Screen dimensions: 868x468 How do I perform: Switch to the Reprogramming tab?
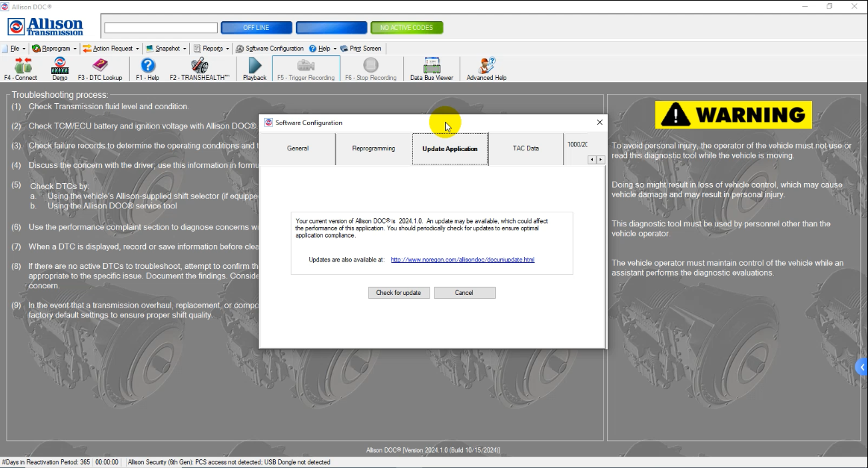pyautogui.click(x=374, y=148)
